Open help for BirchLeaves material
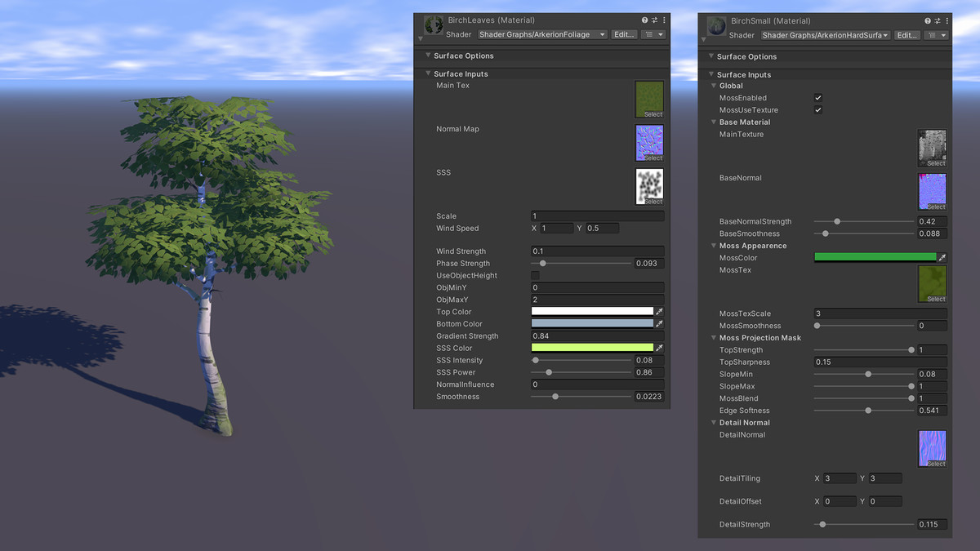 tap(644, 20)
